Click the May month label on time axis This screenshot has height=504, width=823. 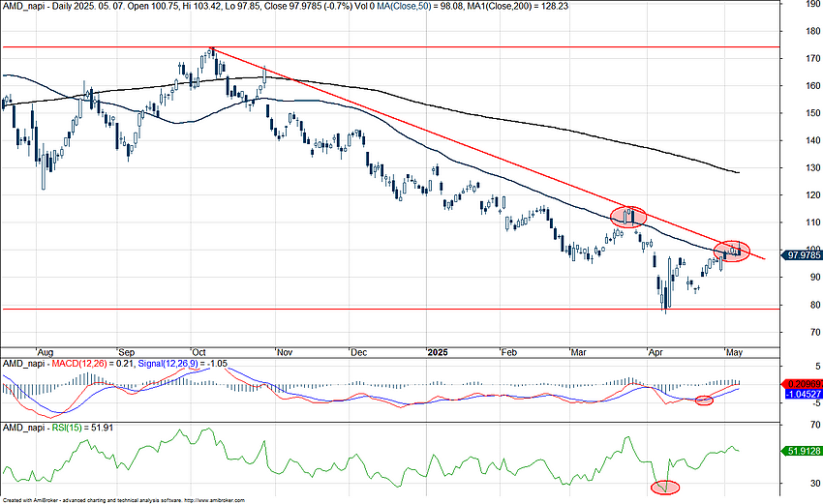pos(734,352)
